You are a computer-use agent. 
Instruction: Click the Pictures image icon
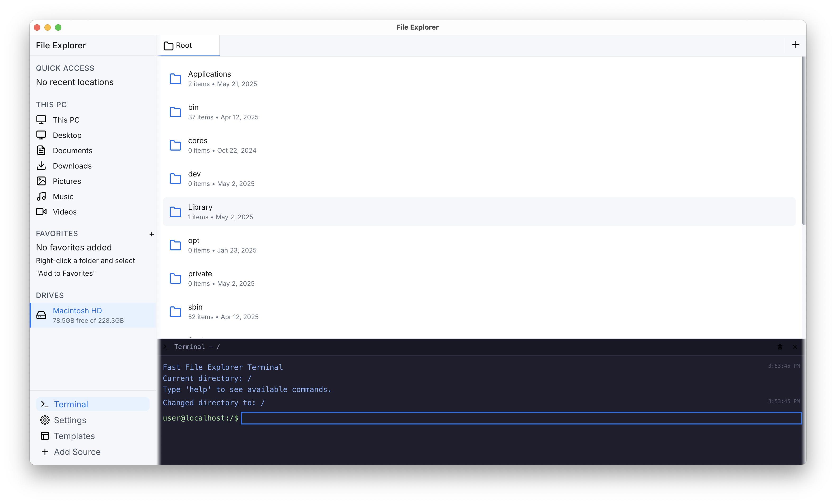coord(41,181)
